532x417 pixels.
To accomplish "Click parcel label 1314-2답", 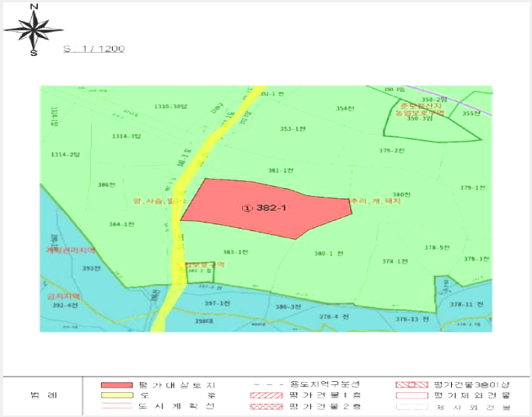I will tap(65, 155).
